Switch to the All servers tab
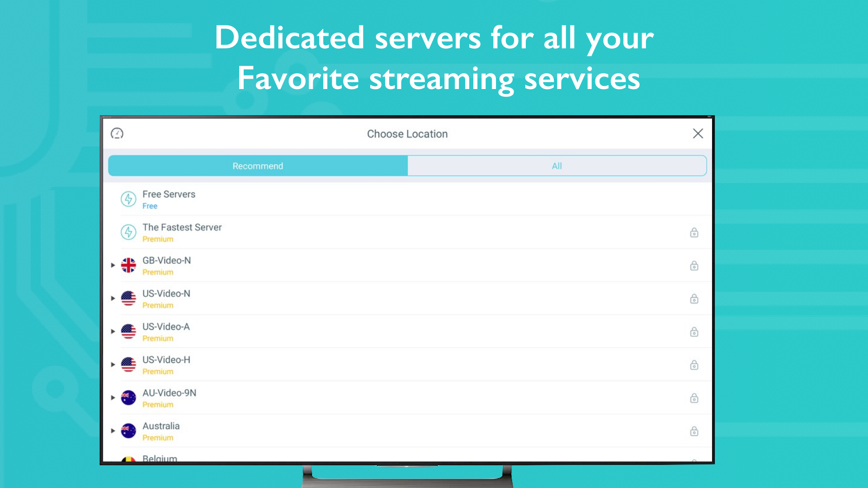 click(x=557, y=166)
